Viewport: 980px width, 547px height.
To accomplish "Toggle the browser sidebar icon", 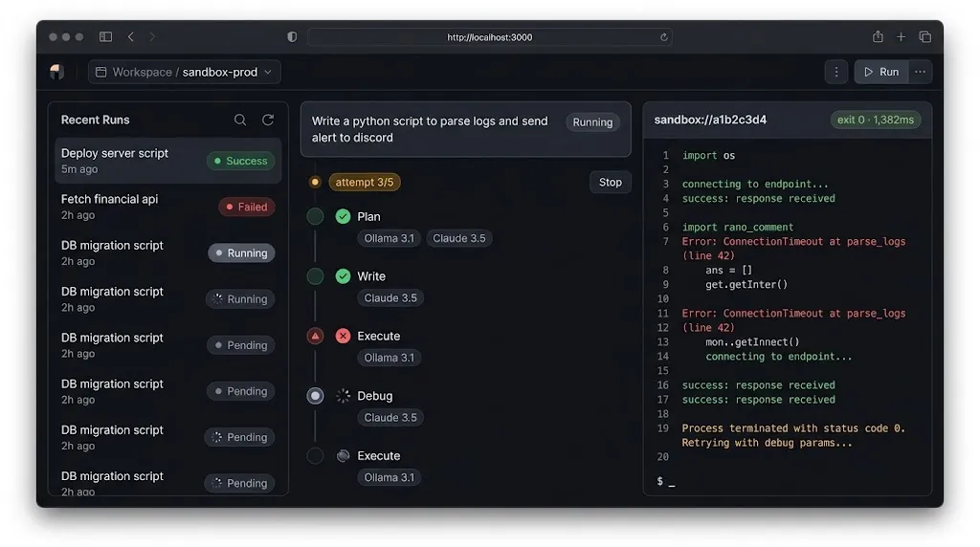I will click(x=105, y=37).
